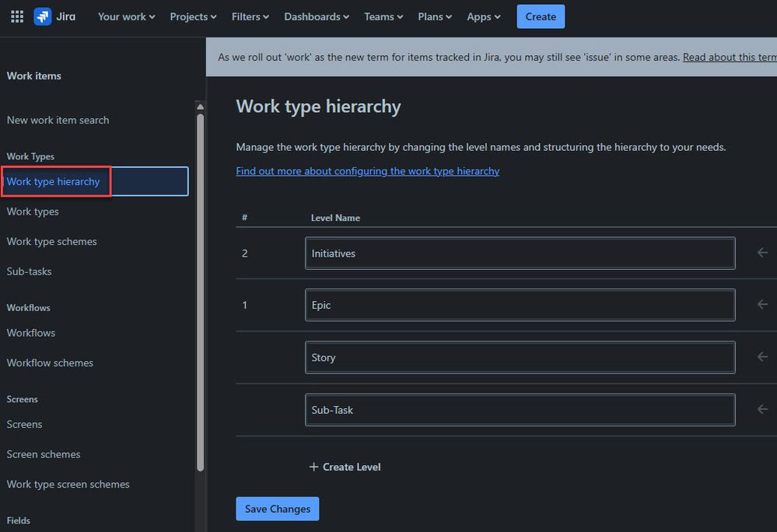The width and height of the screenshot is (777, 532).
Task: Save Changes to the hierarchy
Action: click(x=278, y=509)
